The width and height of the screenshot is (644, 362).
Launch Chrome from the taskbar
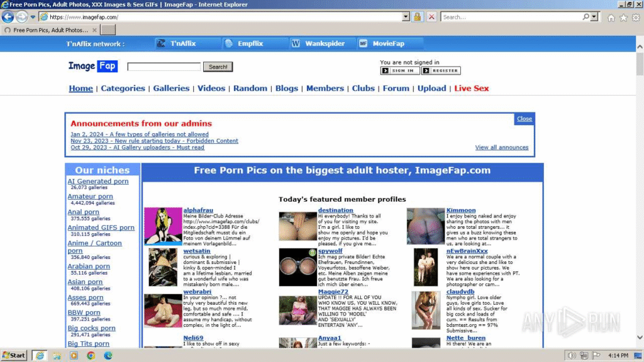click(91, 355)
